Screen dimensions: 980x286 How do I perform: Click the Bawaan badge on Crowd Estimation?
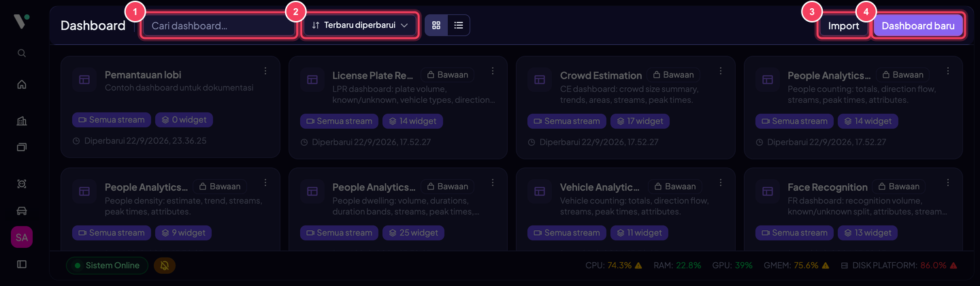tap(674, 74)
